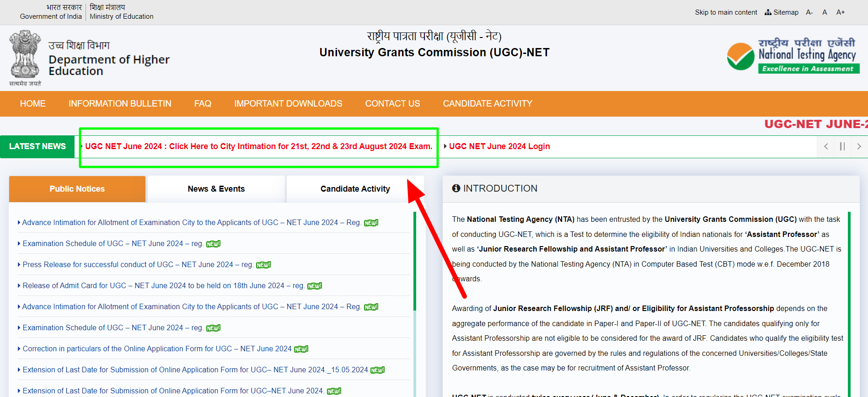
Task: Open first Advance Intimation for Allotment notice
Action: [191, 223]
